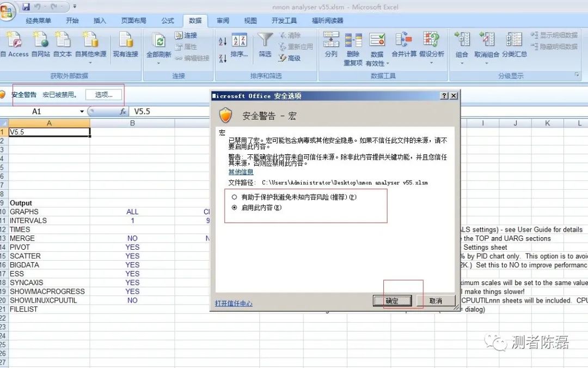Sort ascending A to Z icon
The image size is (588, 368).
222,41
